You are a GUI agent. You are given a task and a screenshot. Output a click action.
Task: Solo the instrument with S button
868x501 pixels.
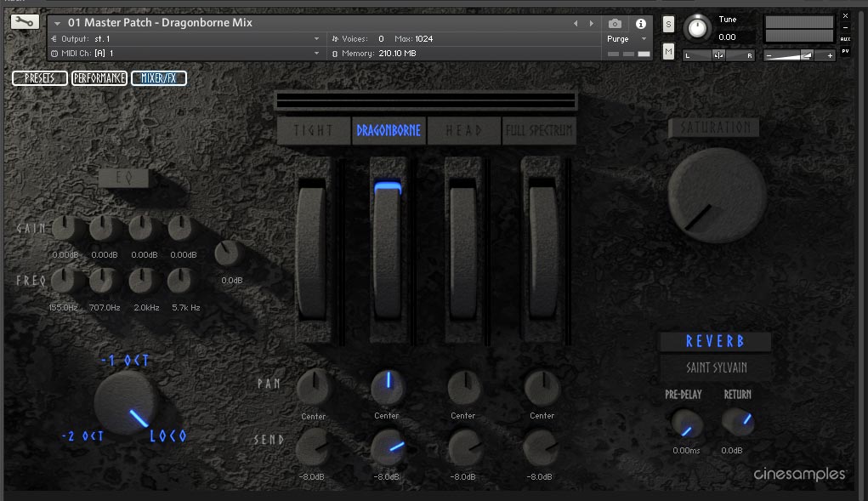tap(668, 24)
